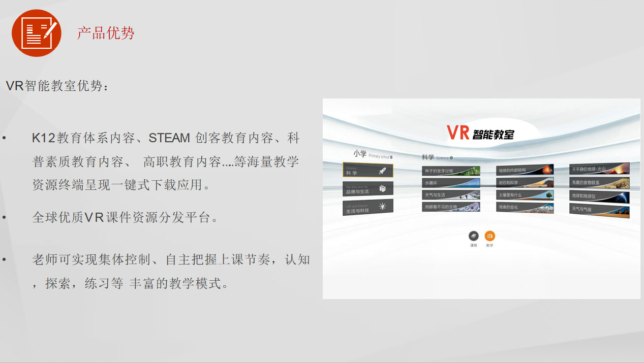Open the 岩石和科学 lesson

525,183
